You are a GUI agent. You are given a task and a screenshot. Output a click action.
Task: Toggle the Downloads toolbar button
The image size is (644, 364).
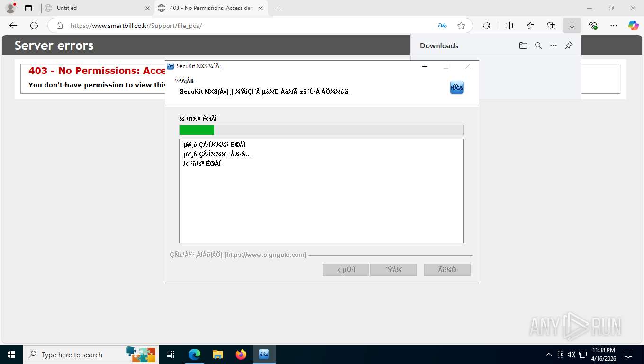click(572, 26)
